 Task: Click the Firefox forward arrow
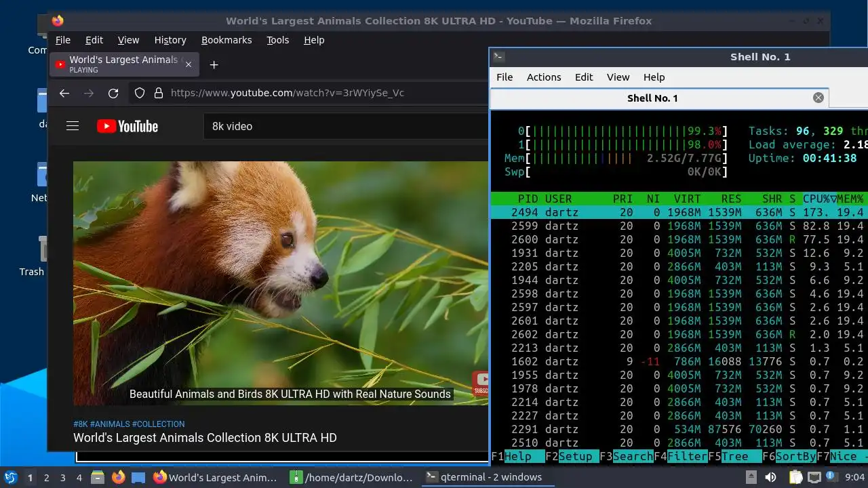click(89, 93)
